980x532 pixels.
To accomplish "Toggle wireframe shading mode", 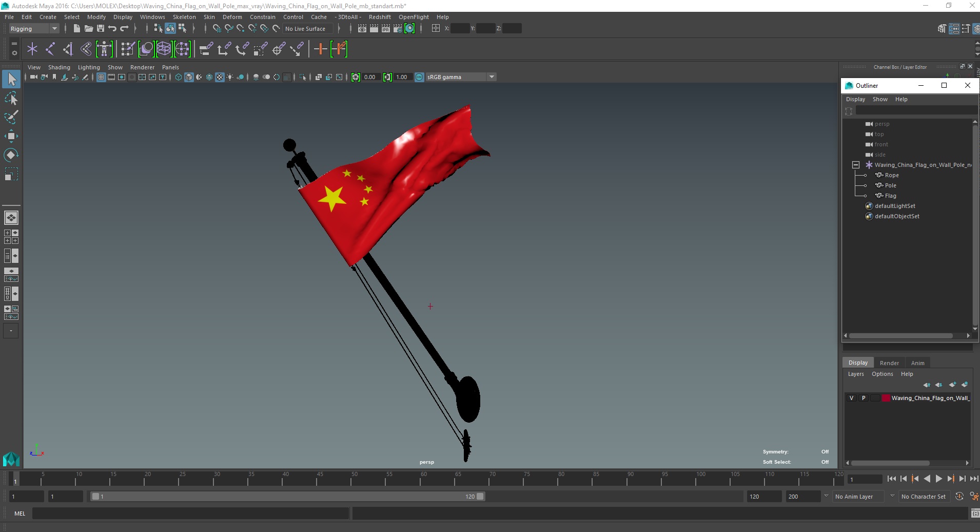I will pos(179,77).
